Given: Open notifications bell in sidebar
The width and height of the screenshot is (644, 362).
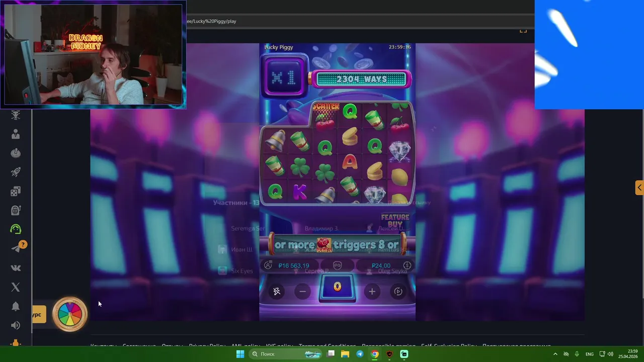Looking at the screenshot, I should pos(16,307).
